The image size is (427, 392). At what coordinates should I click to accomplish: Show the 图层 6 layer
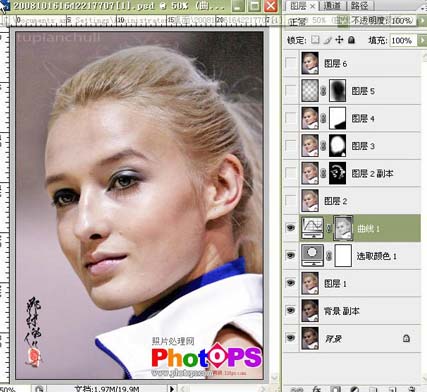[291, 63]
